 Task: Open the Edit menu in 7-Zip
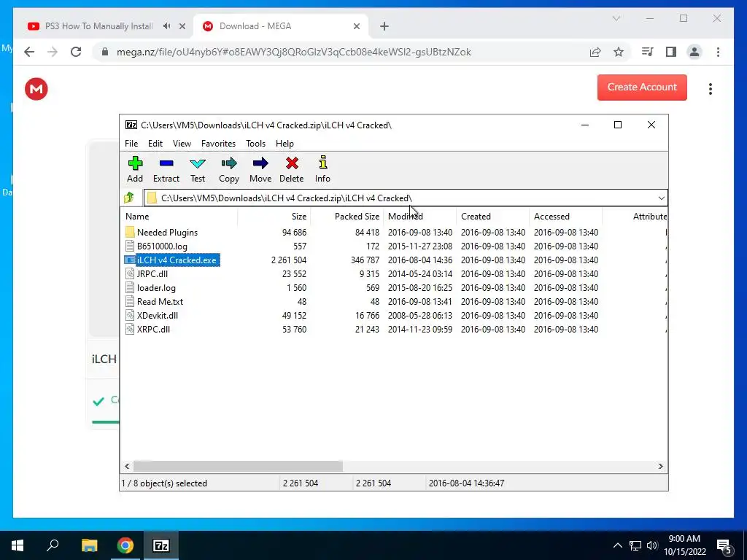click(155, 144)
